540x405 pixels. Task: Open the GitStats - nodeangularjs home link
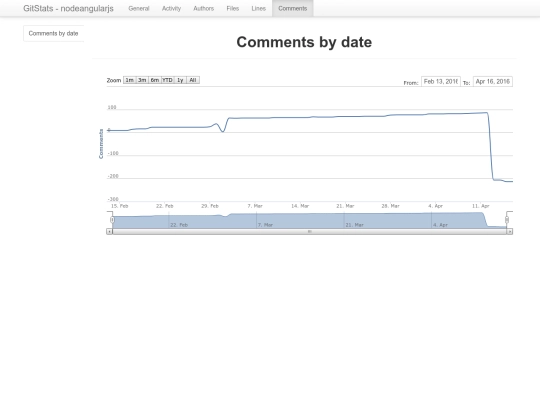[68, 8]
